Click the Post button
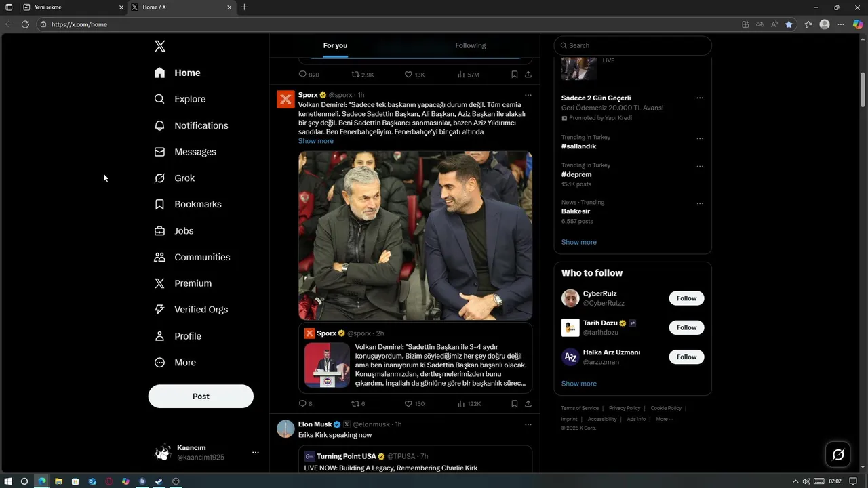Image resolution: width=868 pixels, height=488 pixels. click(201, 396)
